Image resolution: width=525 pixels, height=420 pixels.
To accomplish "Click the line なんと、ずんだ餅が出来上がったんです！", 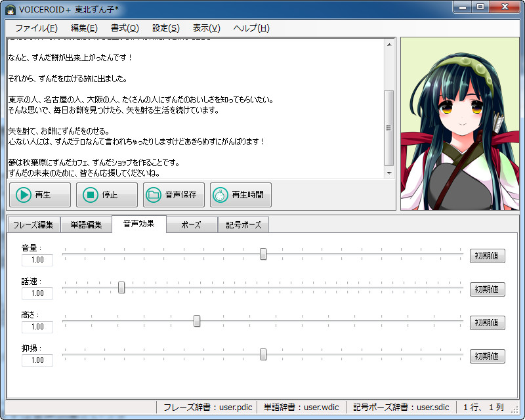I will pos(70,58).
